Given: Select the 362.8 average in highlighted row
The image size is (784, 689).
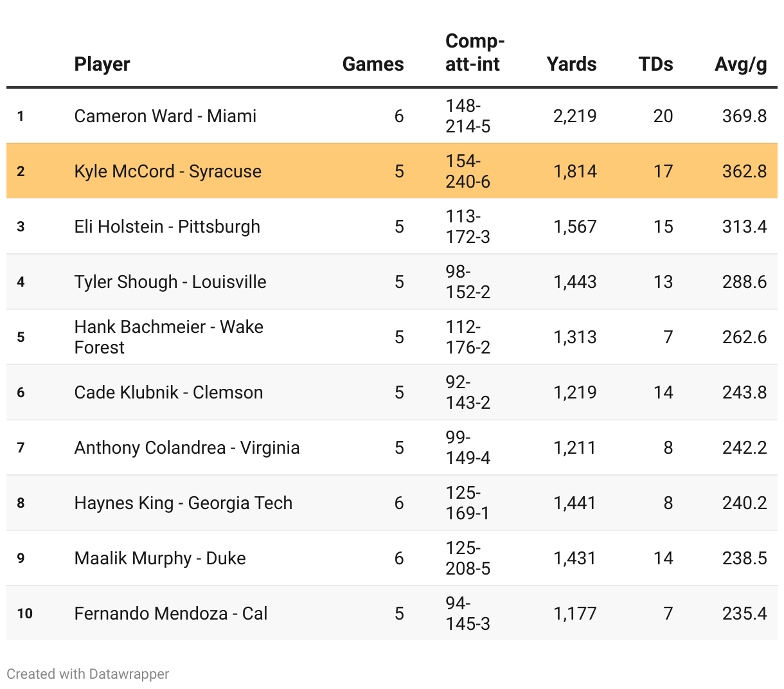Looking at the screenshot, I should pos(744,172).
